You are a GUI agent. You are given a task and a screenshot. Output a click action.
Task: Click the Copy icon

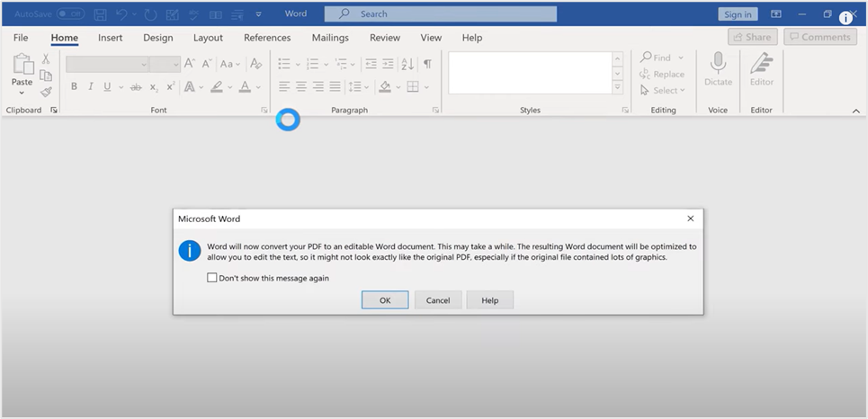(x=46, y=76)
